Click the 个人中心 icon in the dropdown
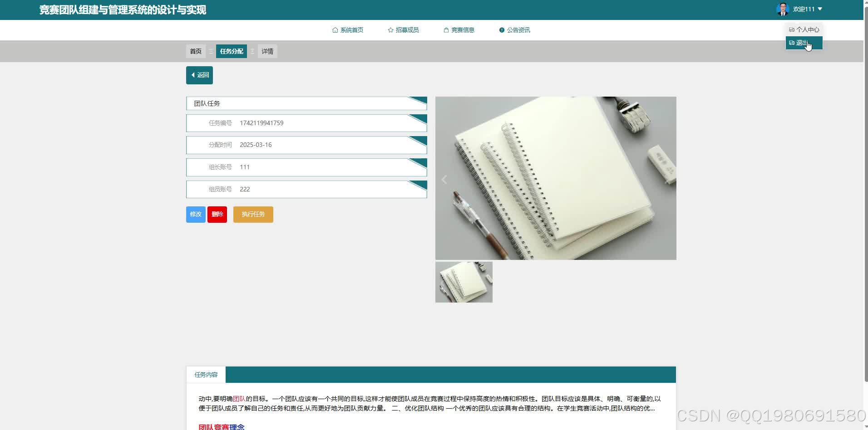This screenshot has height=430, width=868. coord(792,29)
